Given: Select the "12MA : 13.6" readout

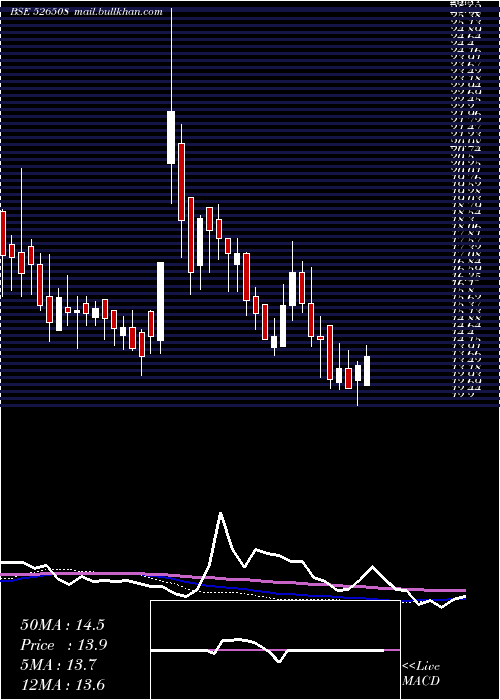Looking at the screenshot, I should (x=62, y=684).
